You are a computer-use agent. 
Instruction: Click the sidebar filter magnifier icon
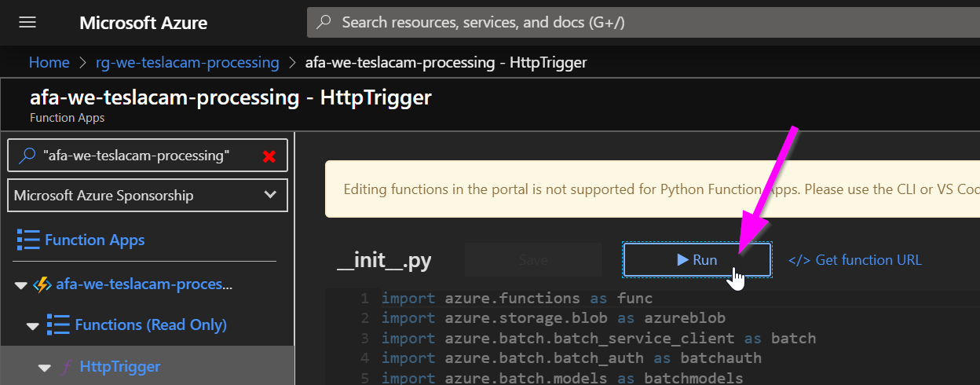tap(27, 156)
